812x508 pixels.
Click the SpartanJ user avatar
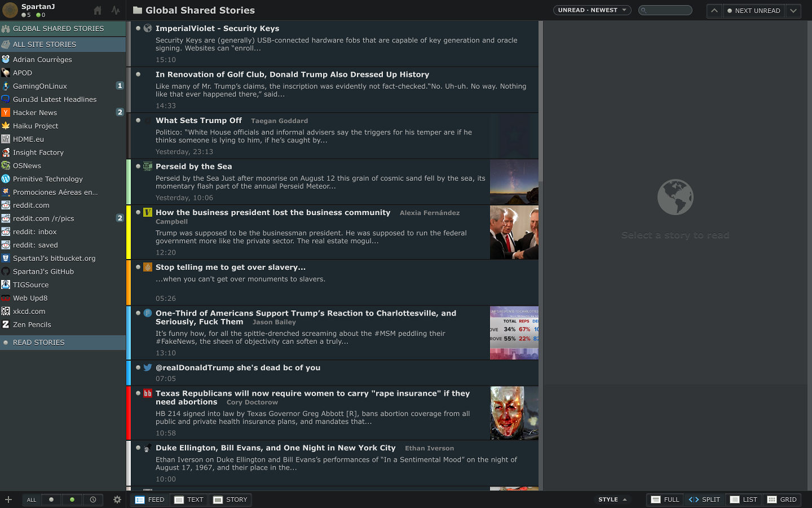(x=10, y=10)
